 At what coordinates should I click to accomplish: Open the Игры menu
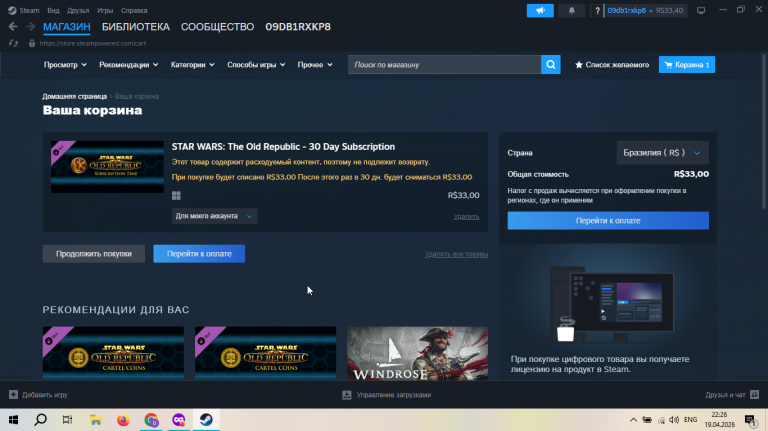105,10
